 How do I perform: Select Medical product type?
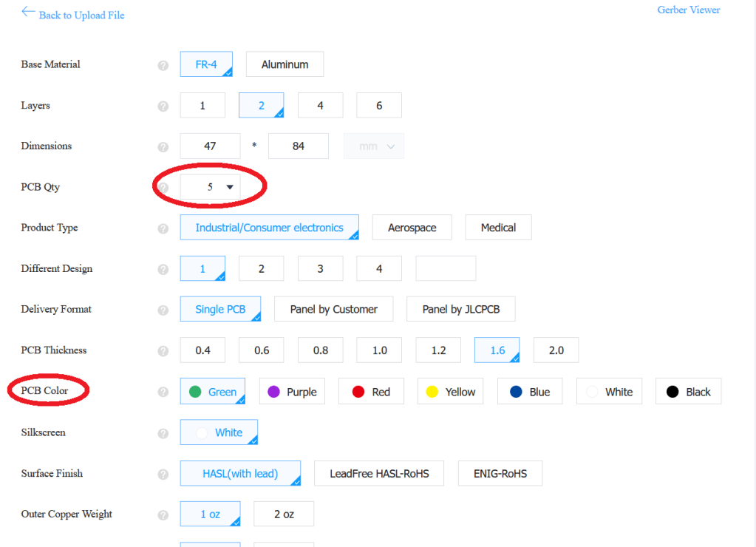[498, 228]
